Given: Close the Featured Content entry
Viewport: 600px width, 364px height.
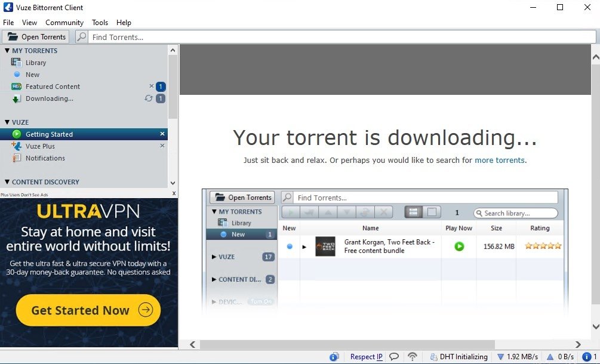Looking at the screenshot, I should [152, 86].
